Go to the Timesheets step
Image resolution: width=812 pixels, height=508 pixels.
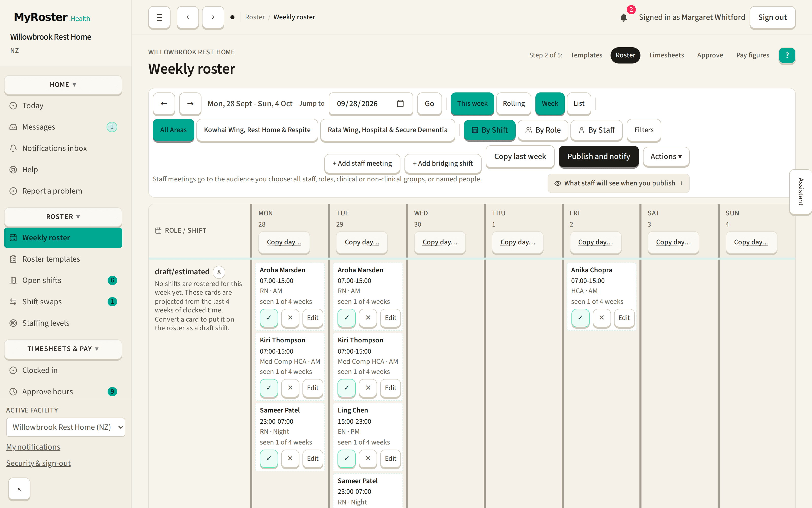pyautogui.click(x=666, y=55)
